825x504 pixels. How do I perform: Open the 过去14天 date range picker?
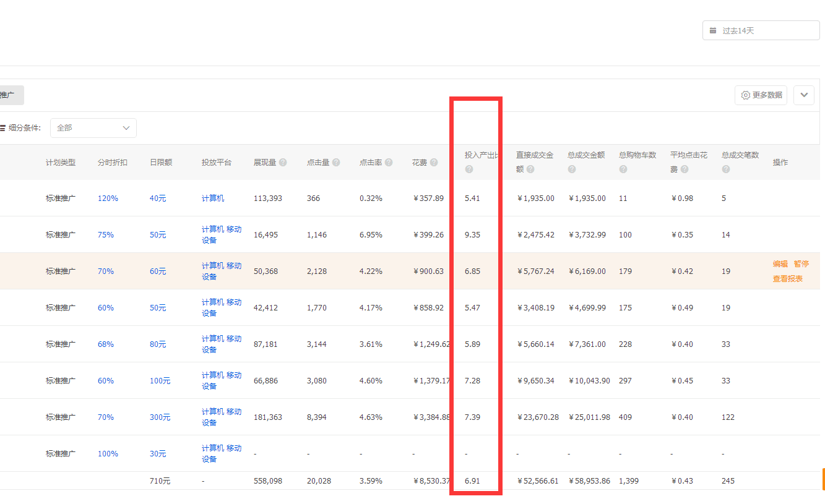[x=761, y=30]
